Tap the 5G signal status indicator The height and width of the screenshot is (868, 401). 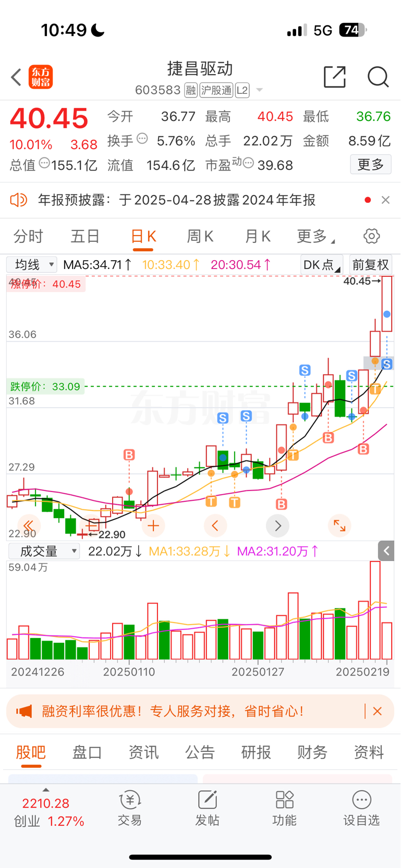pyautogui.click(x=323, y=31)
